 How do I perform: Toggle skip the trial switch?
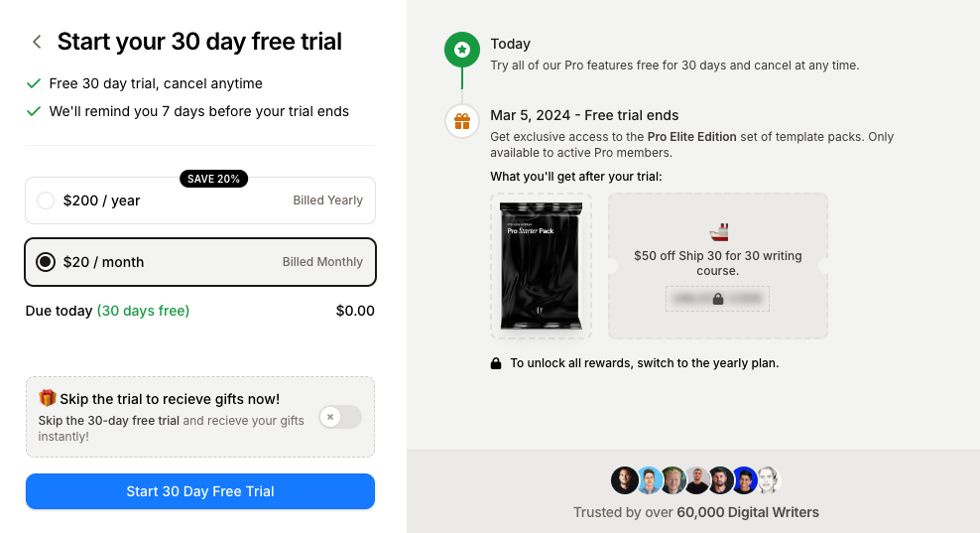click(340, 417)
